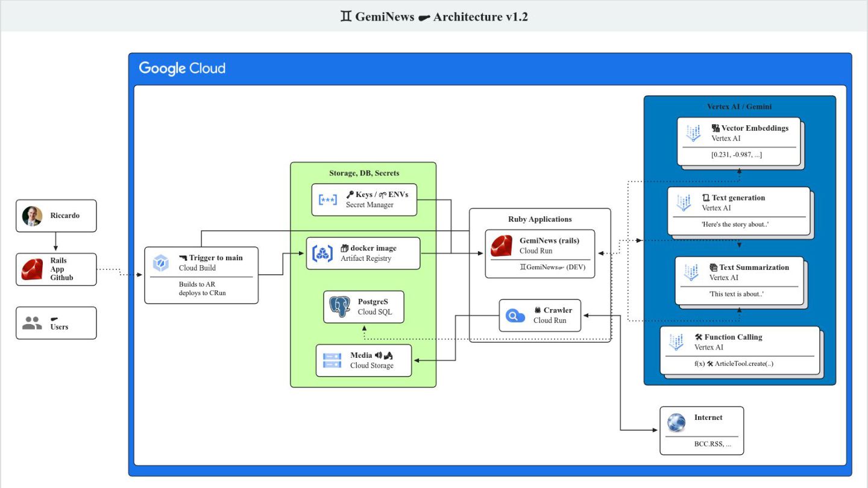The width and height of the screenshot is (868, 488).
Task: Click the Crawler magnifier cloud icon
Action: click(515, 315)
